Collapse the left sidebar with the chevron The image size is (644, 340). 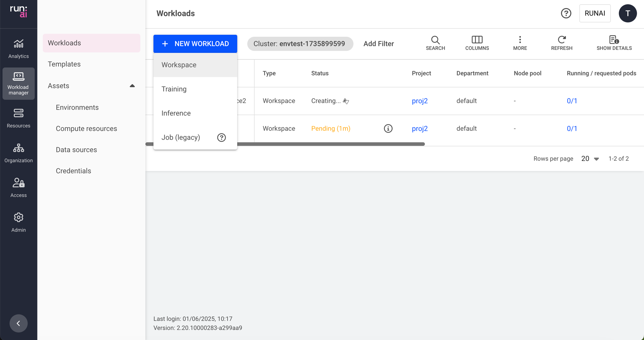(18, 323)
